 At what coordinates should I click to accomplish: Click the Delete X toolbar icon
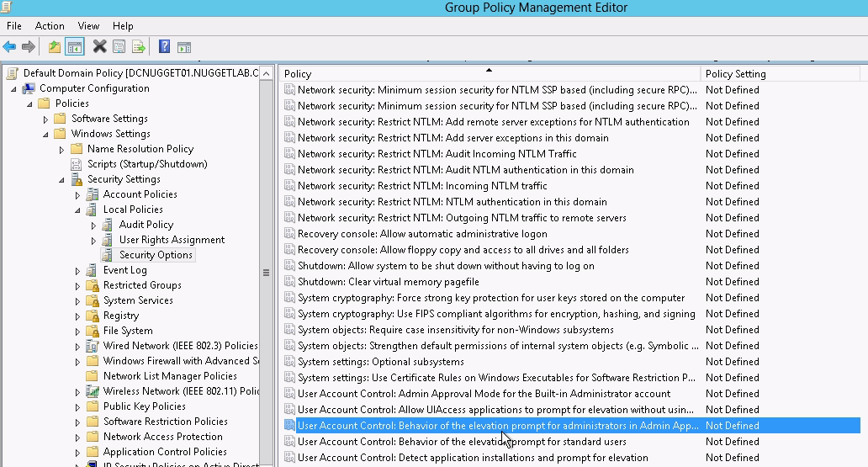[x=99, y=46]
